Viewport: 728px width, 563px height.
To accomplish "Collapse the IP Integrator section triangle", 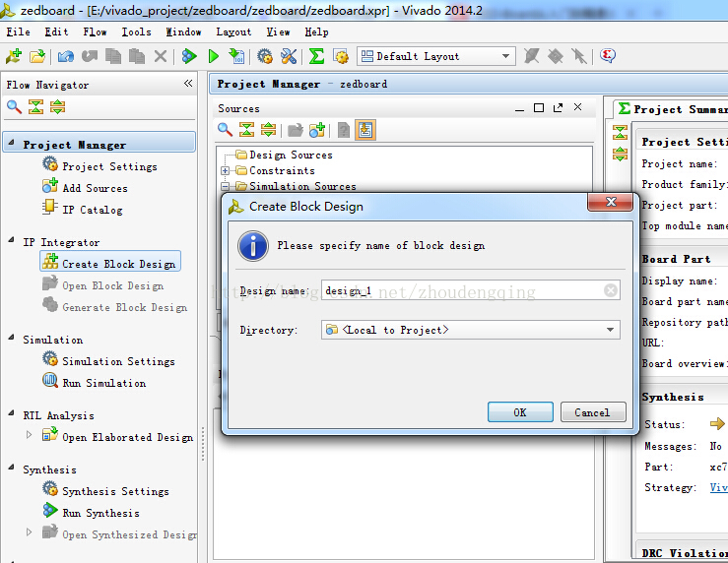I will [x=11, y=240].
